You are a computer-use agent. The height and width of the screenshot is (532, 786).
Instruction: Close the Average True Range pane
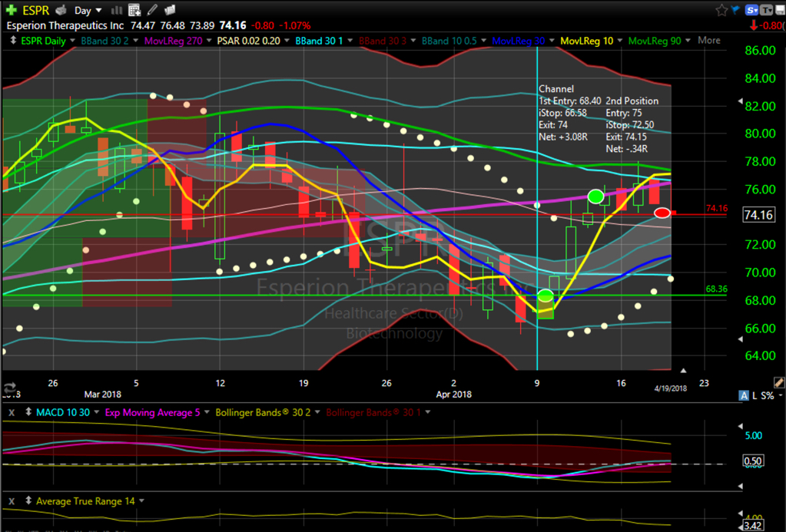(x=12, y=501)
